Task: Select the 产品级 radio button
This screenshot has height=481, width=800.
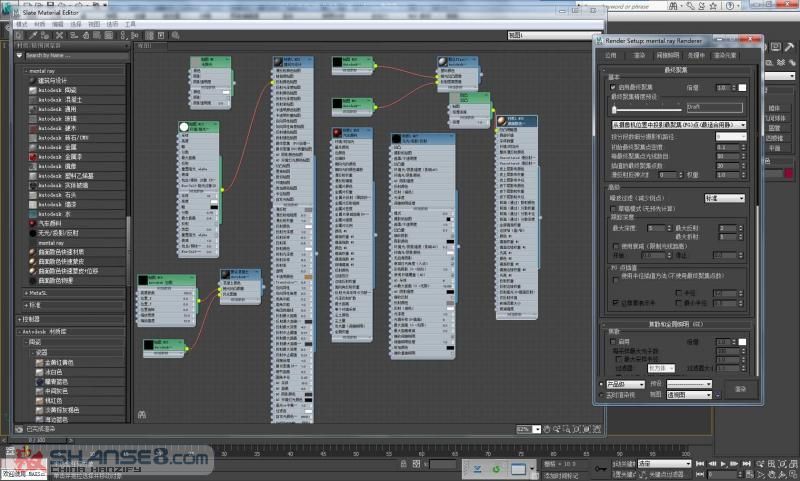Action: pyautogui.click(x=601, y=384)
